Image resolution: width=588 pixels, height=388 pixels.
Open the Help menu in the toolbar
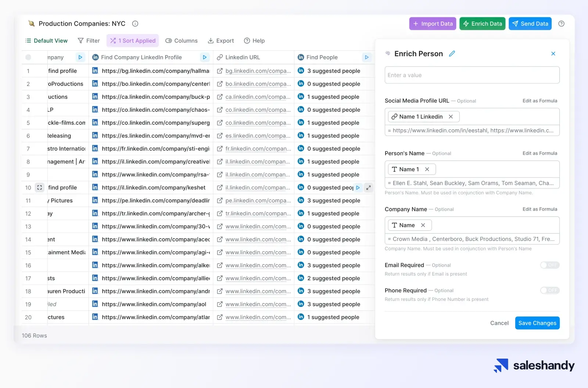tap(254, 41)
